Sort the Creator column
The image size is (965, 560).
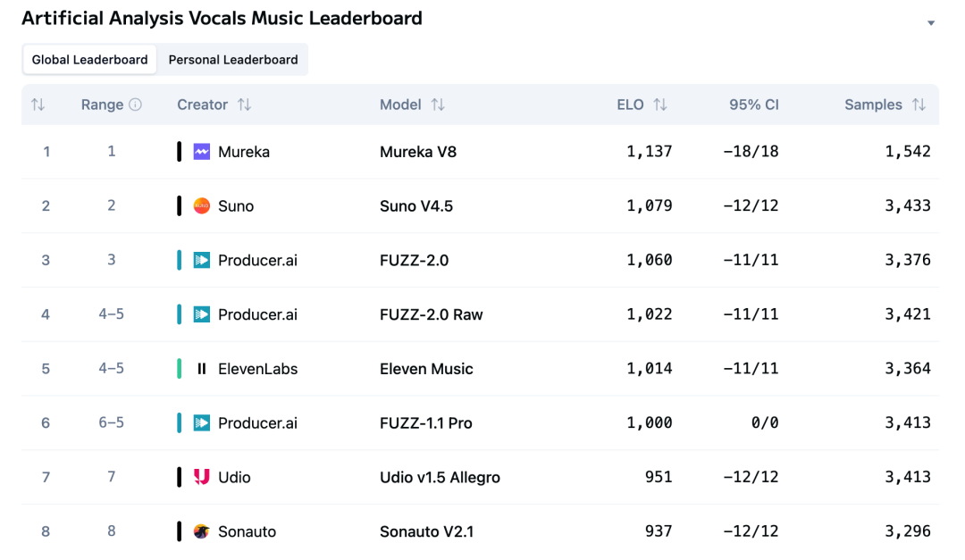pyautogui.click(x=244, y=104)
